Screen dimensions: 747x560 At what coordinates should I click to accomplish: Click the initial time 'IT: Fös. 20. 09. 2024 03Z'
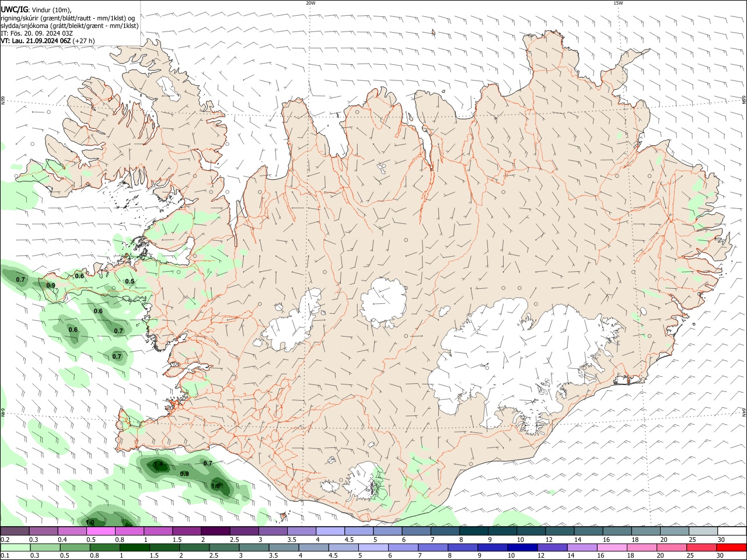pos(37,33)
